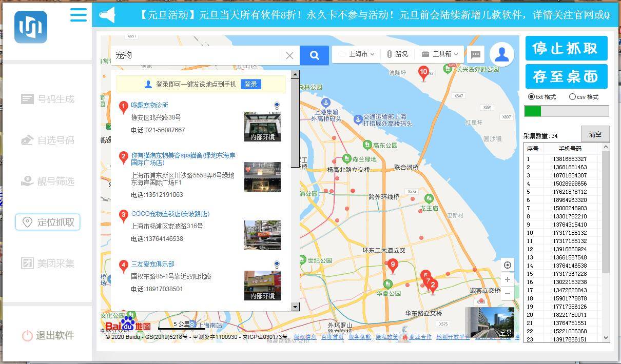The height and width of the screenshot is (364, 621).
Task: Open the 版权信息 footer link
Action: (305, 337)
